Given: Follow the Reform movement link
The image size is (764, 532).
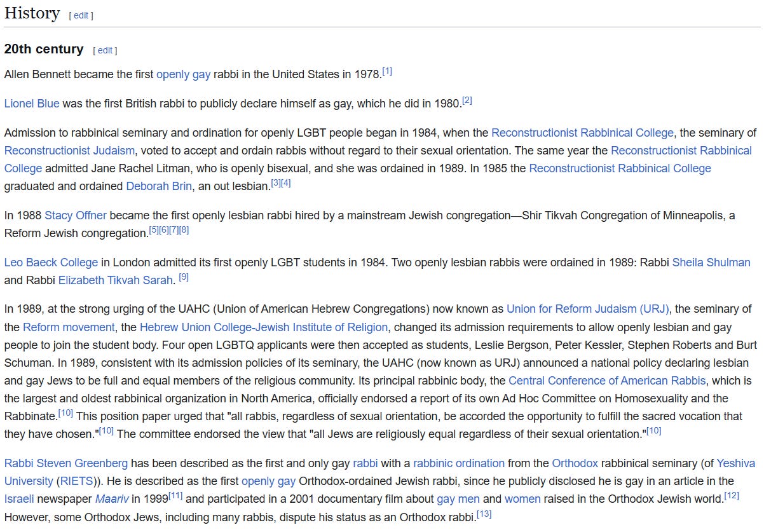Looking at the screenshot, I should [69, 327].
